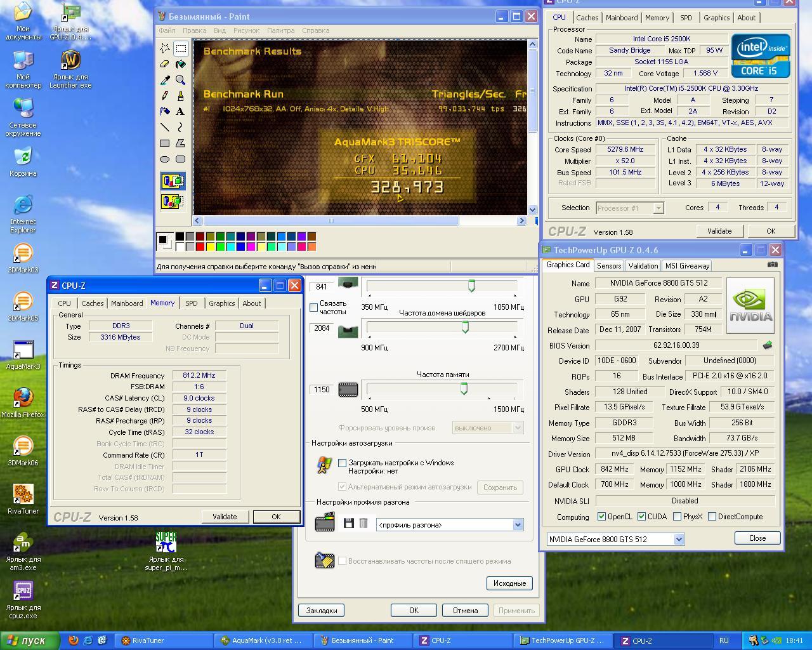This screenshot has width=812, height=650.
Task: Select the Fill With Color bucket tool
Action: (180, 64)
